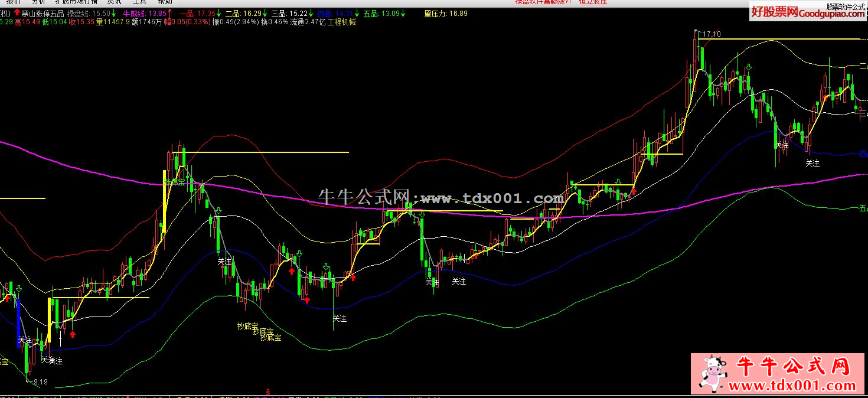The image size is (868, 398).
Task: Open the 工程机械 sector link
Action: [x=342, y=22]
